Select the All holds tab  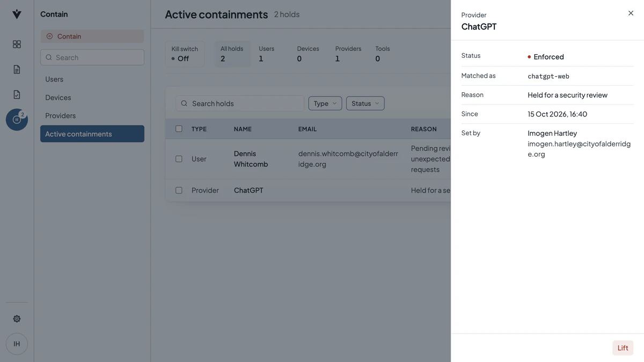pos(232,54)
